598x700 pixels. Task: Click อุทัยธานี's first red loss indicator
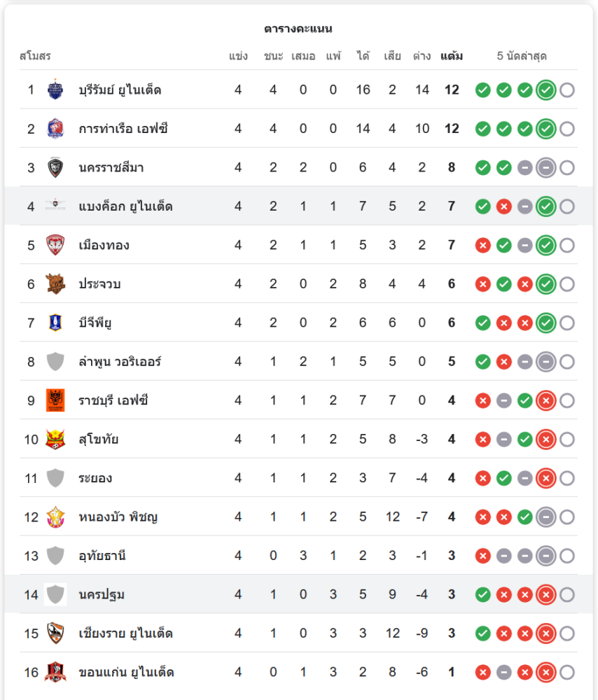point(482,556)
